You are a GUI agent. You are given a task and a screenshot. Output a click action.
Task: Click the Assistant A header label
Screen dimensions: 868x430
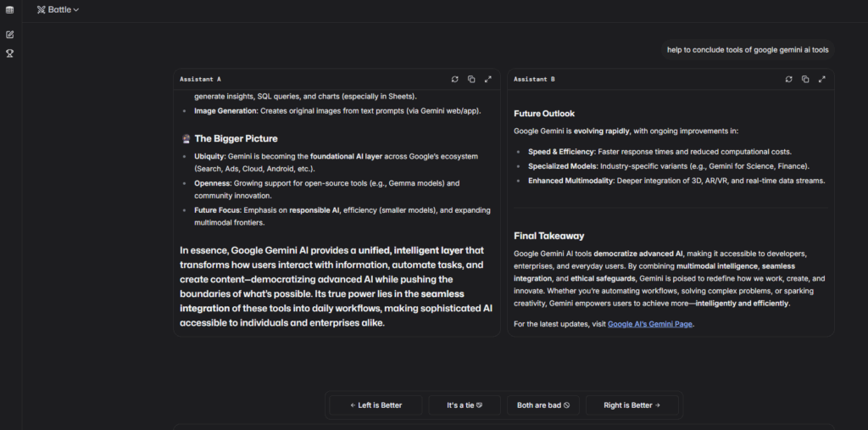200,79
